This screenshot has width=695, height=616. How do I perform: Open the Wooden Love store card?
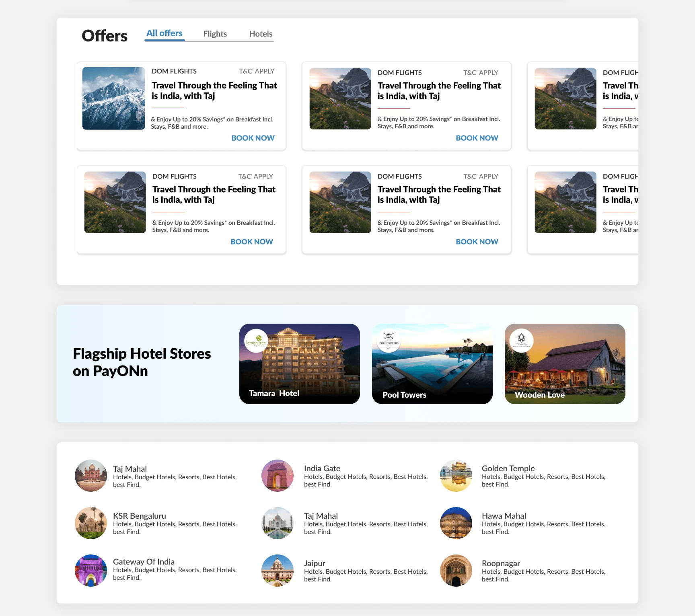[x=565, y=364]
